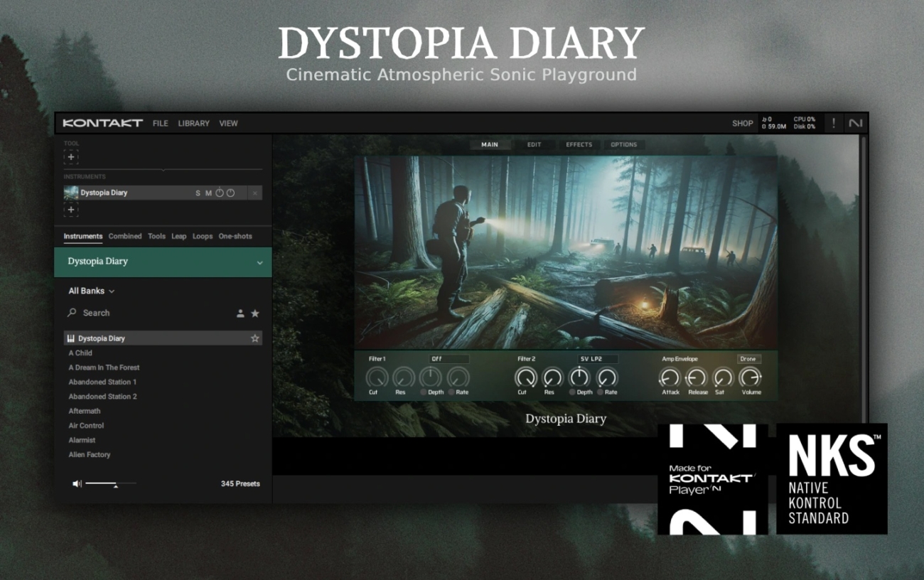
Task: Select the Alarmist preset
Action: pyautogui.click(x=82, y=441)
